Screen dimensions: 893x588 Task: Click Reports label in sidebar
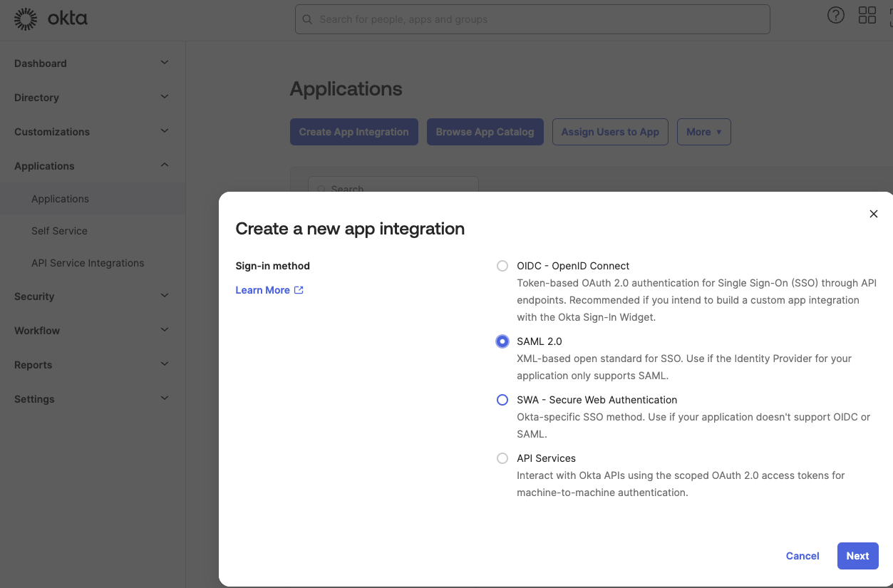[x=33, y=365]
